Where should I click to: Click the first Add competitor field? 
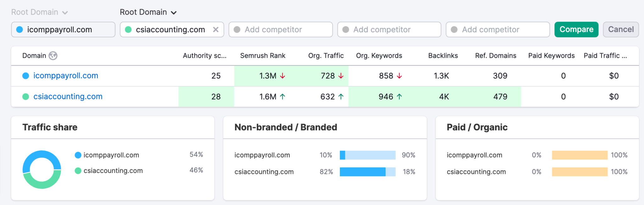tap(280, 30)
